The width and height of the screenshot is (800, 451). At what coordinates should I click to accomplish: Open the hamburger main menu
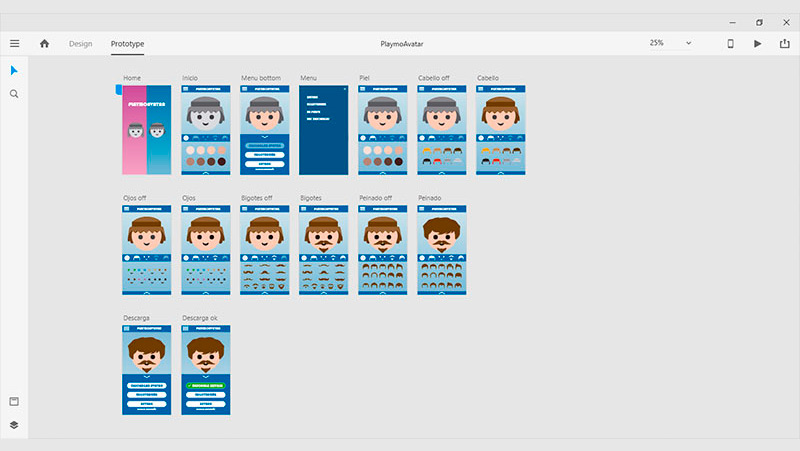tap(14, 43)
